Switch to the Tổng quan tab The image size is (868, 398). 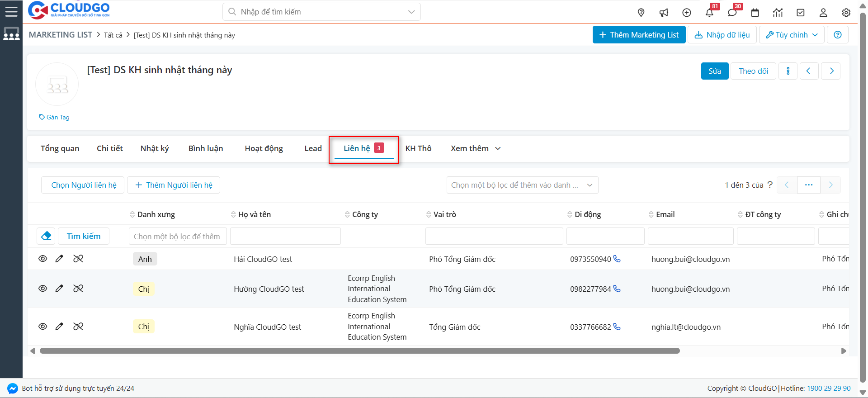point(60,148)
